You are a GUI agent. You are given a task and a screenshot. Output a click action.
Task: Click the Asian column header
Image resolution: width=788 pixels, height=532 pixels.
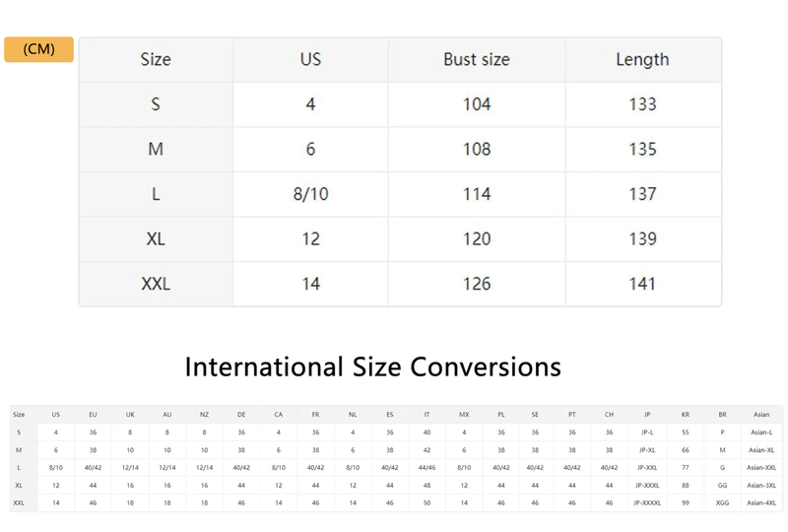coord(761,415)
